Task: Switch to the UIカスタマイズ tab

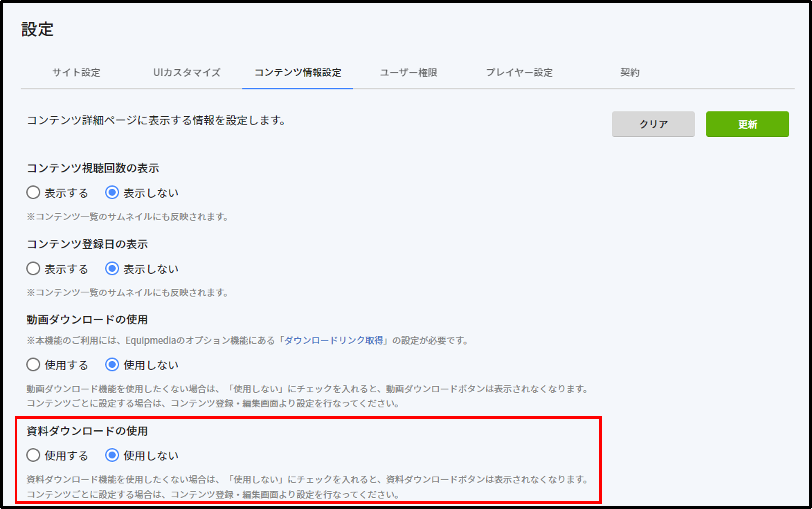Action: tap(187, 72)
